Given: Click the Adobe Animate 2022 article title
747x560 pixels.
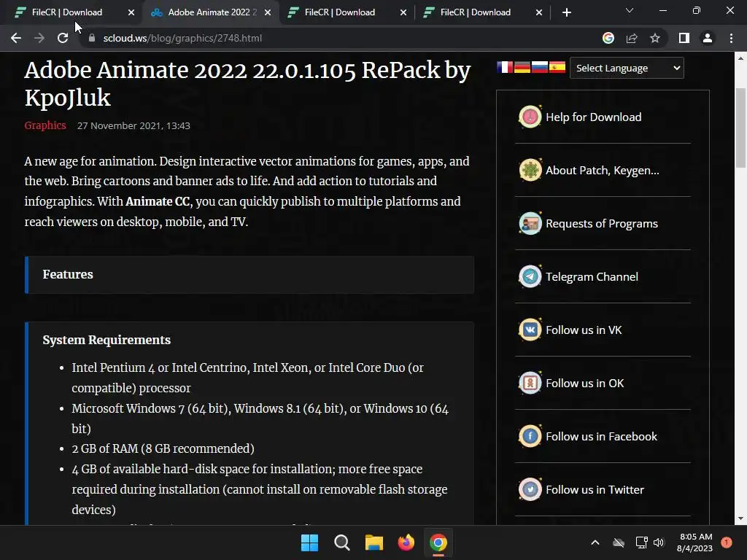Looking at the screenshot, I should coord(248,84).
